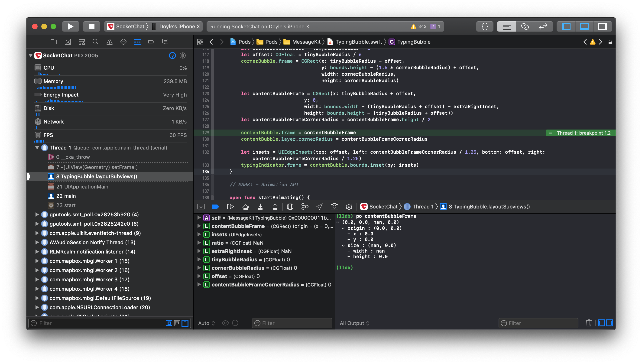642x364 pixels.
Task: Open the Report navigator tab
Action: (165, 42)
